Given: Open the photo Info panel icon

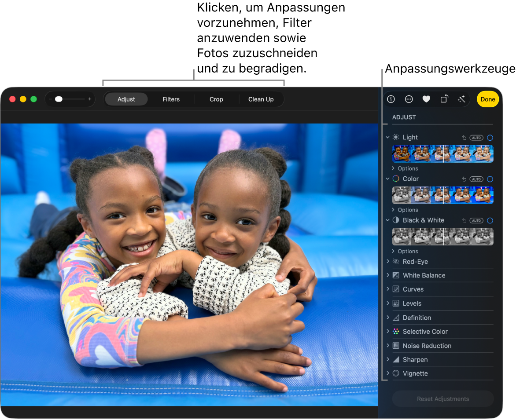Looking at the screenshot, I should pos(391,99).
